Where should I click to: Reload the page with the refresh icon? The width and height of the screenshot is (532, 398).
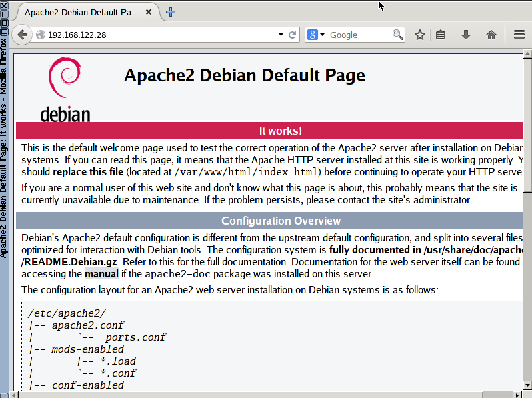tap(292, 35)
